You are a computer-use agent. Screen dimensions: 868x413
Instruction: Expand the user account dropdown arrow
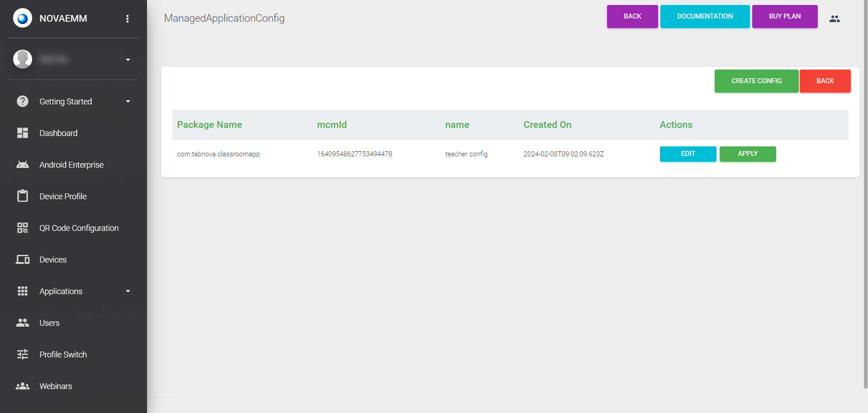(x=128, y=60)
